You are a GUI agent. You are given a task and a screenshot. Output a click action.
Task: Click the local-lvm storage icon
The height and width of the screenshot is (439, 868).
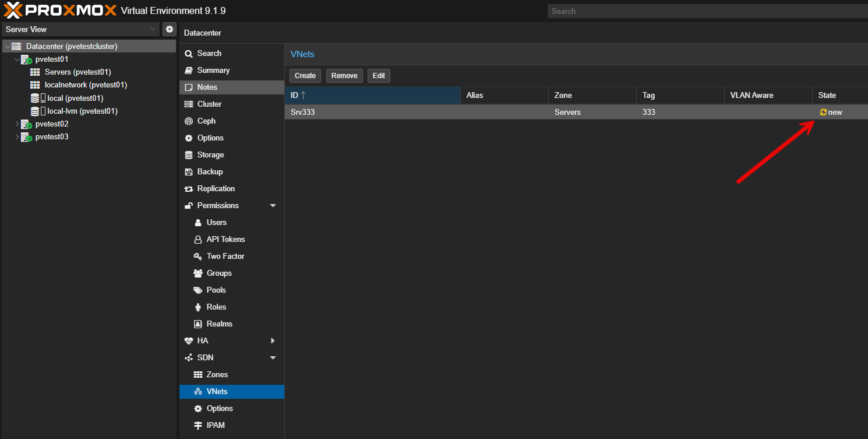(35, 111)
